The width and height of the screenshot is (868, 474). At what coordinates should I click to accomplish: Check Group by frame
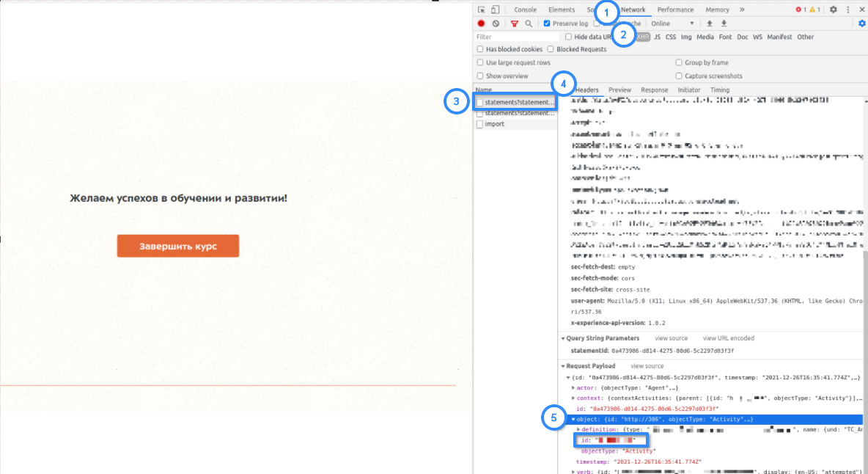tap(679, 62)
